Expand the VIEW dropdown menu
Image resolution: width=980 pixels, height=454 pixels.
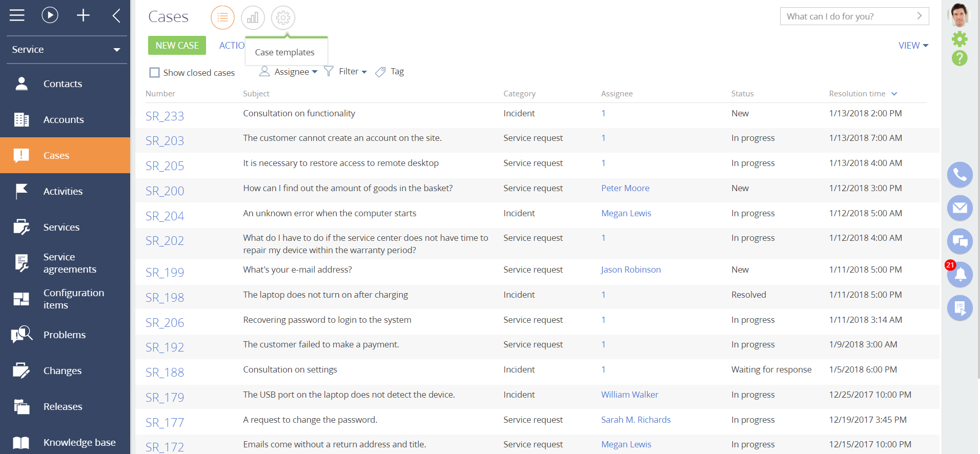[913, 46]
